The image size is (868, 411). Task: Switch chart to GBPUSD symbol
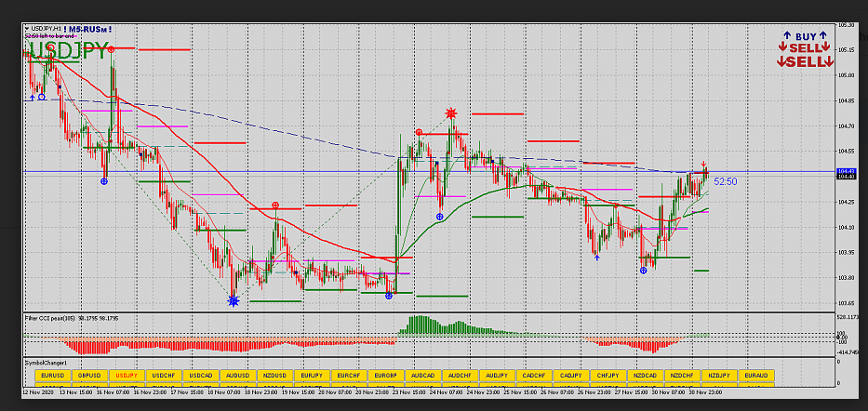[x=89, y=375]
